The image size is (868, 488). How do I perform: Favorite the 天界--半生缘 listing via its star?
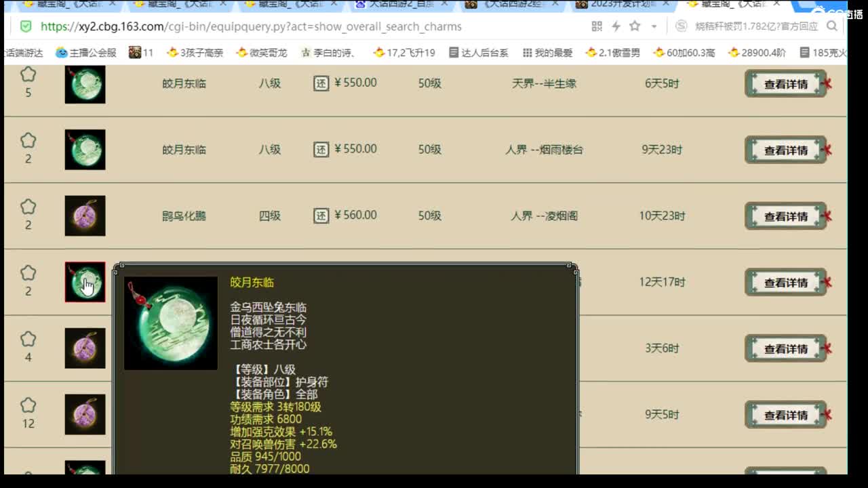(28, 75)
